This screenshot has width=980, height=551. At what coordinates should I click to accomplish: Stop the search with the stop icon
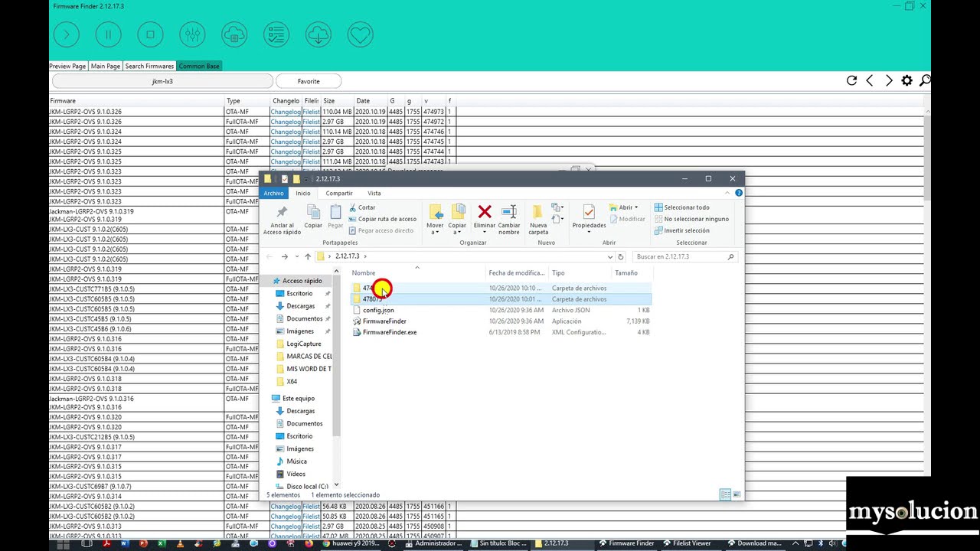pyautogui.click(x=150, y=34)
